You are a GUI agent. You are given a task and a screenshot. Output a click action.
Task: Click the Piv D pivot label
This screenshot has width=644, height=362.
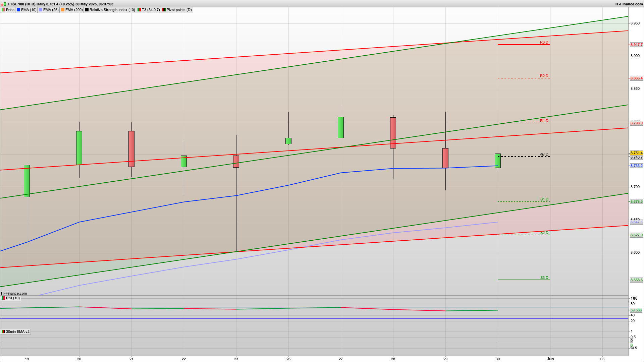click(x=544, y=154)
